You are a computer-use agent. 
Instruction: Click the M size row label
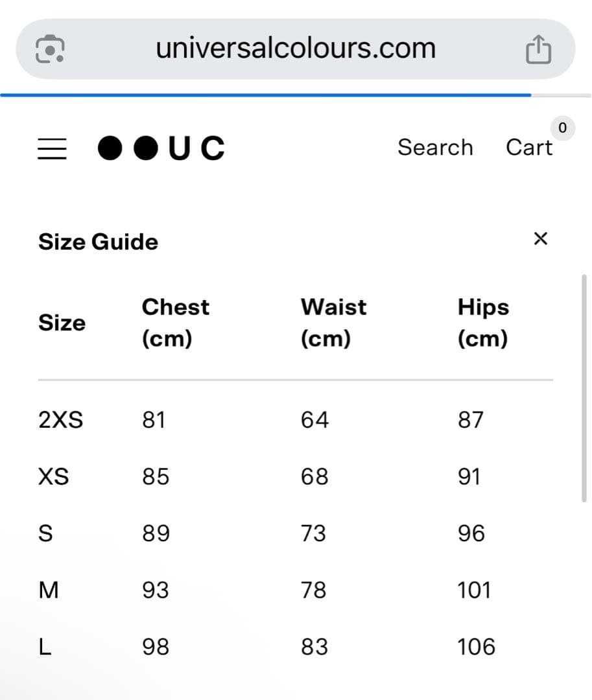pos(49,590)
